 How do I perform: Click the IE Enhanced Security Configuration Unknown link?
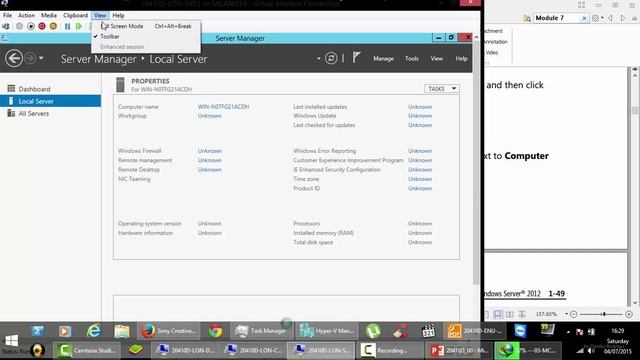pyautogui.click(x=420, y=169)
